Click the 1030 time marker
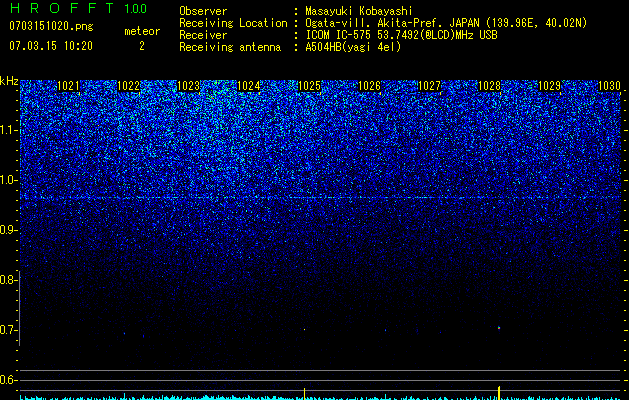 [x=609, y=86]
